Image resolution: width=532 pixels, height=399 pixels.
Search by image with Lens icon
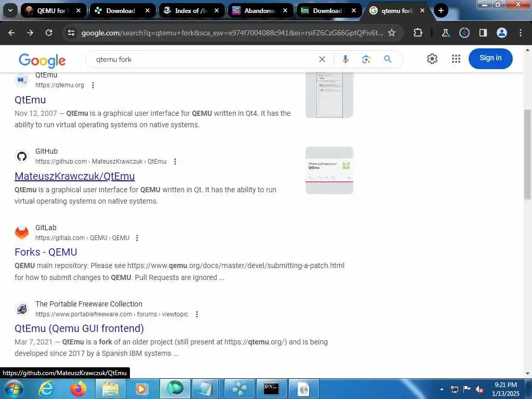(x=366, y=59)
